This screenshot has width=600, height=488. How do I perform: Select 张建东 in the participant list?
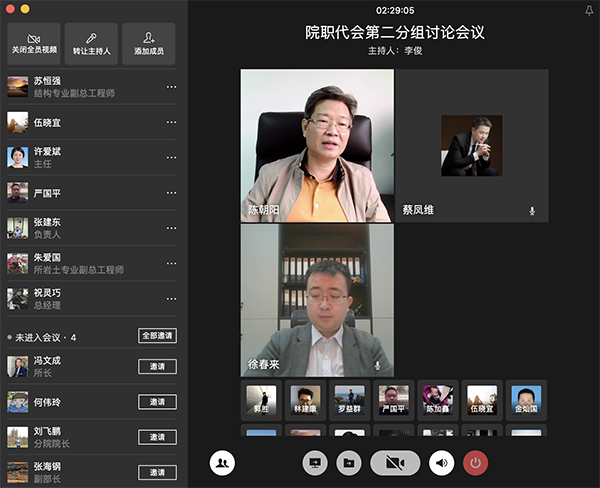coord(80,227)
